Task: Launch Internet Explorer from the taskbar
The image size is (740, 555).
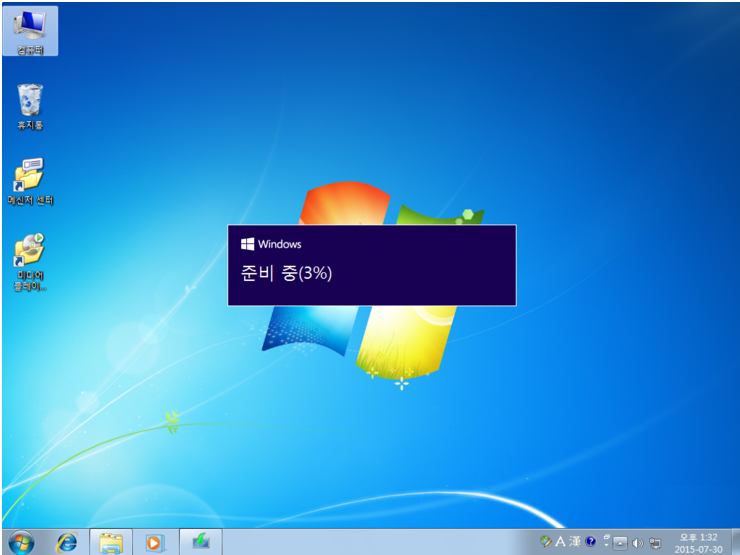Action: pyautogui.click(x=66, y=541)
